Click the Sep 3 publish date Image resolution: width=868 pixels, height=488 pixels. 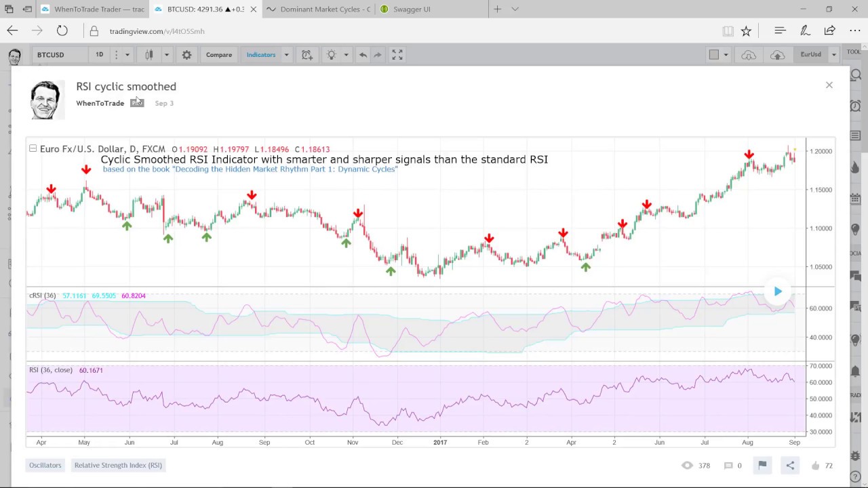(x=164, y=103)
